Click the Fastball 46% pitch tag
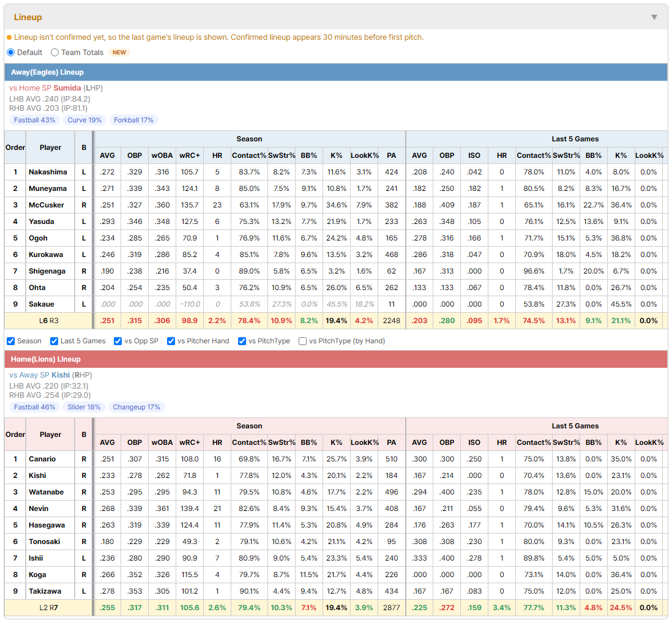672x623 pixels. (x=34, y=407)
